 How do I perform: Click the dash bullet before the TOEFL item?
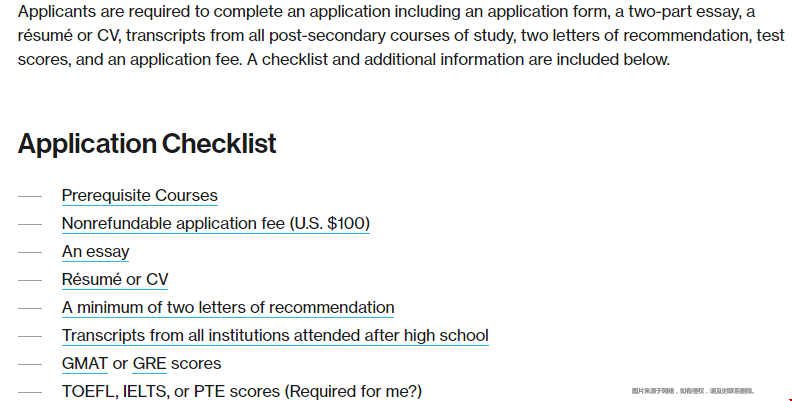click(x=30, y=392)
